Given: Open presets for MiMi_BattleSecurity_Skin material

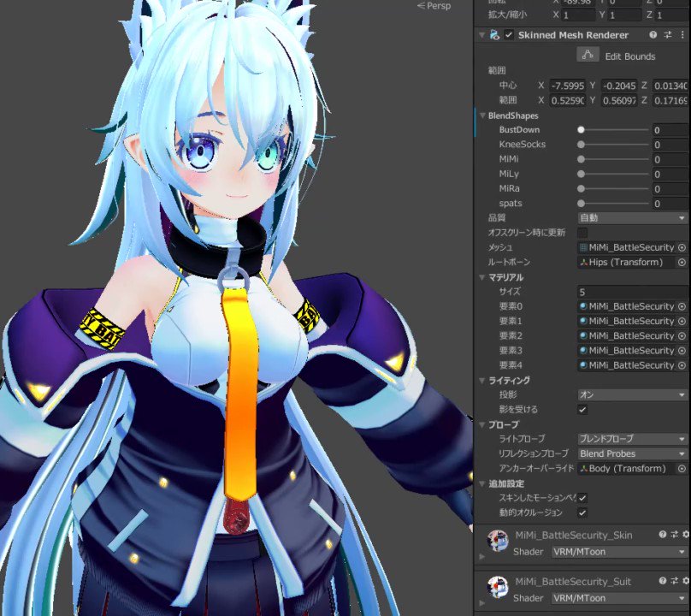Looking at the screenshot, I should pyautogui.click(x=674, y=535).
